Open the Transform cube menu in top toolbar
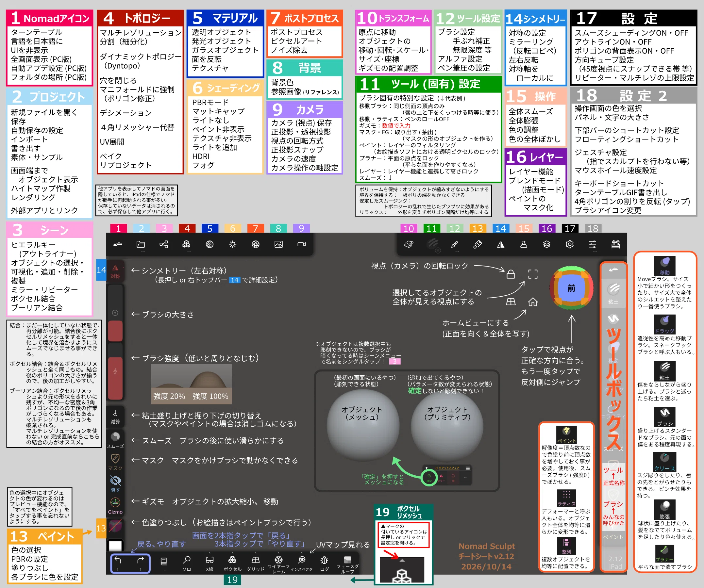704x588 pixels. pyautogui.click(x=409, y=244)
